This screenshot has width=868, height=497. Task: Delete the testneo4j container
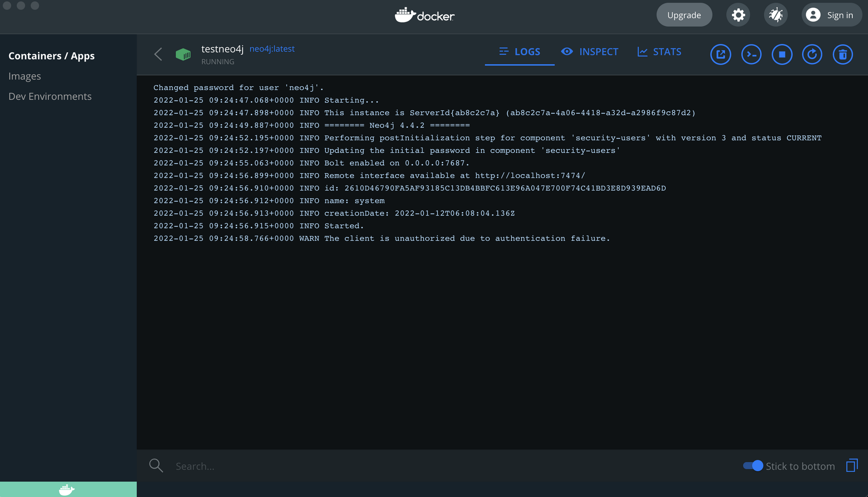point(842,55)
